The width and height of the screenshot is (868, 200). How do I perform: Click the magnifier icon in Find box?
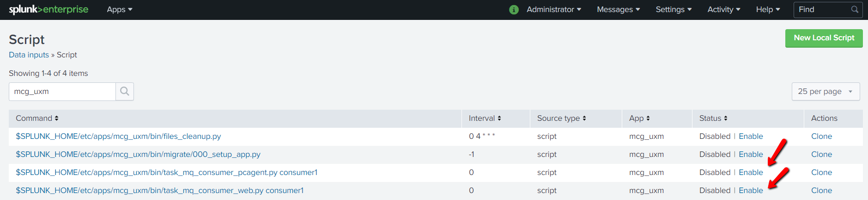(x=855, y=10)
